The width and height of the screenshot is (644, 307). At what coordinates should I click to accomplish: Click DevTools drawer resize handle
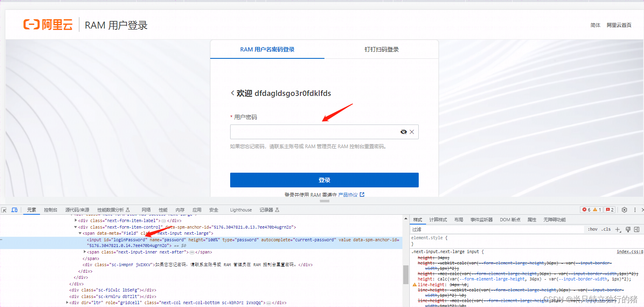[x=324, y=201]
